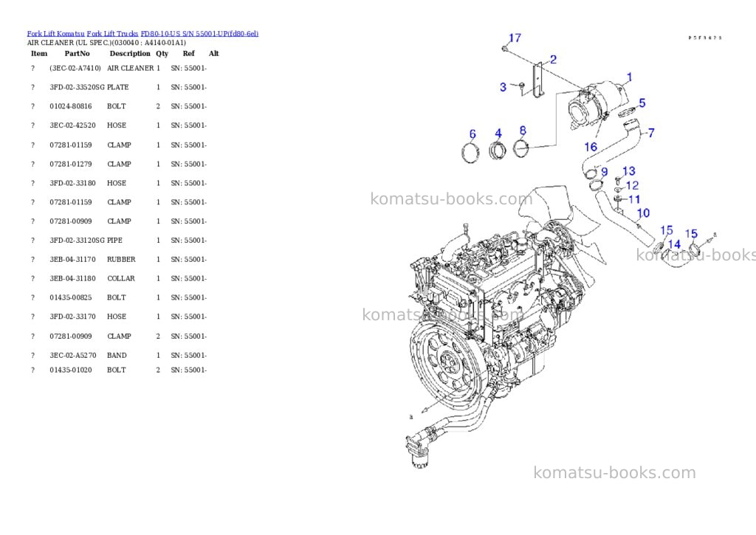This screenshot has width=756, height=535.
Task: Click callout number 3 by the bolt
Action: 503,87
